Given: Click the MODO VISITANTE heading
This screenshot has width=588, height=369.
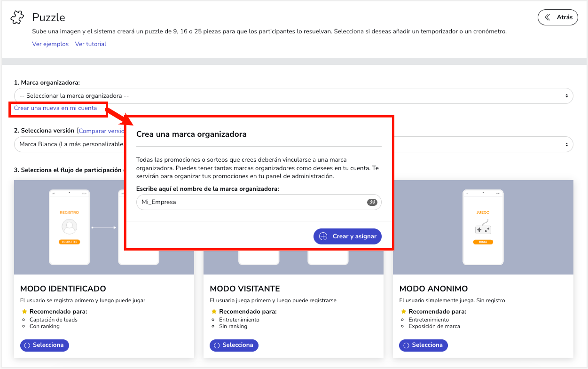Looking at the screenshot, I should point(245,289).
